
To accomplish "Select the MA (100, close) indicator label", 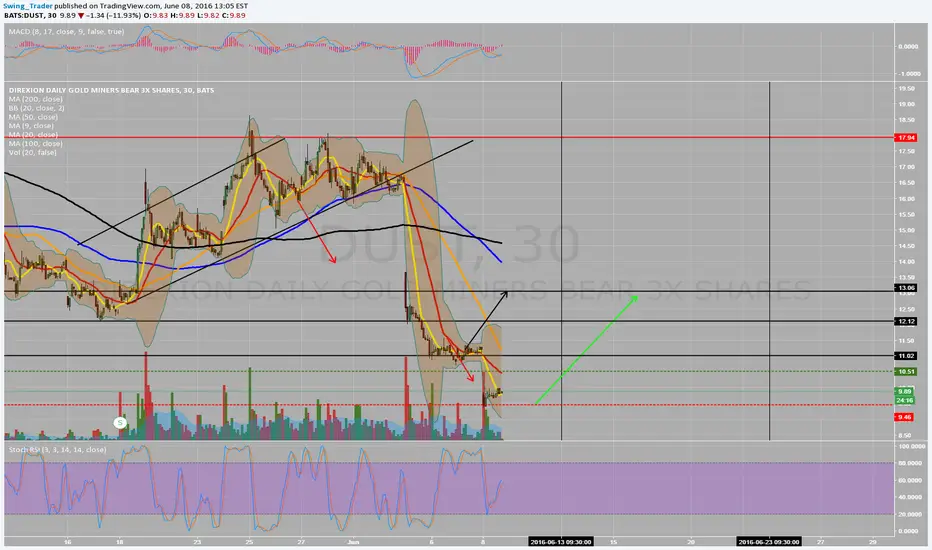I will [35, 144].
